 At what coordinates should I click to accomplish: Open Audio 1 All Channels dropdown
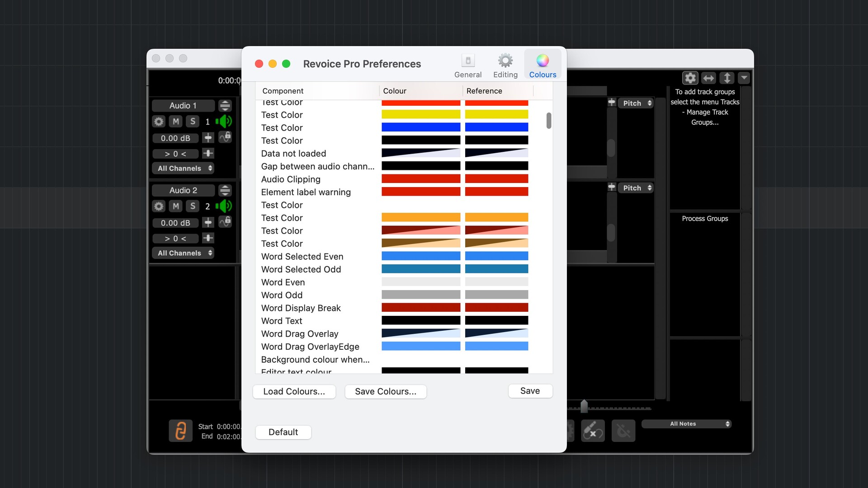(183, 169)
